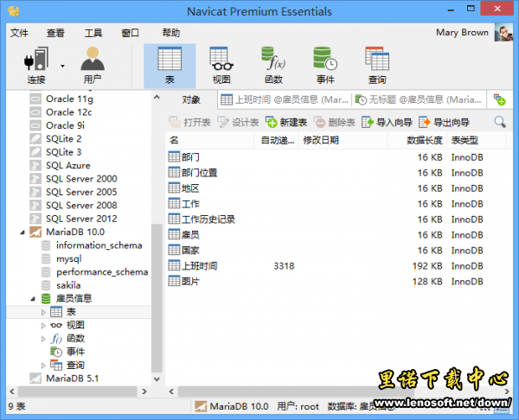Switch to the 无标题 @雇员信息 tab

point(419,99)
